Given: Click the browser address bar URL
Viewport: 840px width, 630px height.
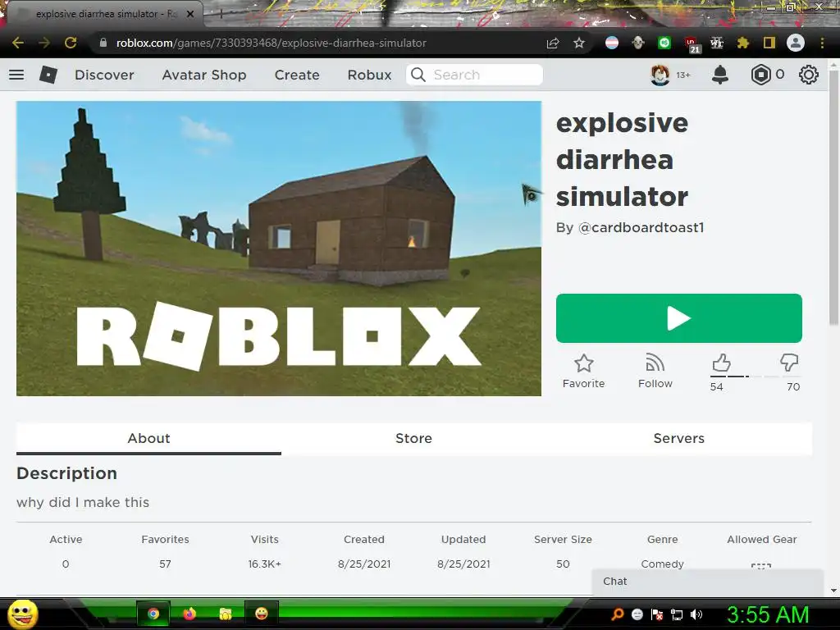Looking at the screenshot, I should (x=271, y=43).
